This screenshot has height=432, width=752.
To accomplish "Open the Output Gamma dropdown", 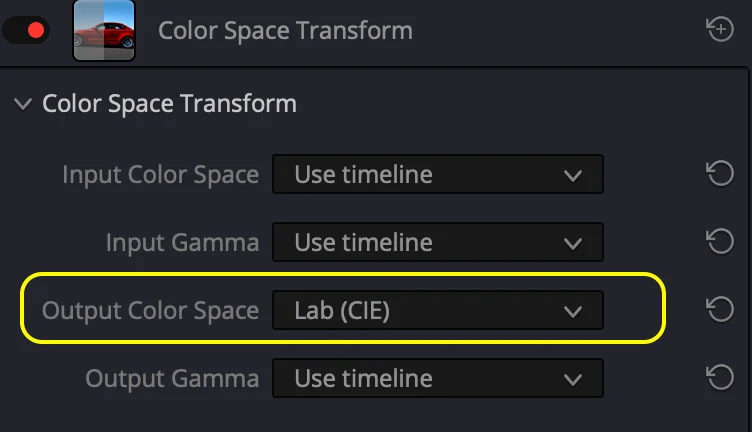I will coord(438,378).
